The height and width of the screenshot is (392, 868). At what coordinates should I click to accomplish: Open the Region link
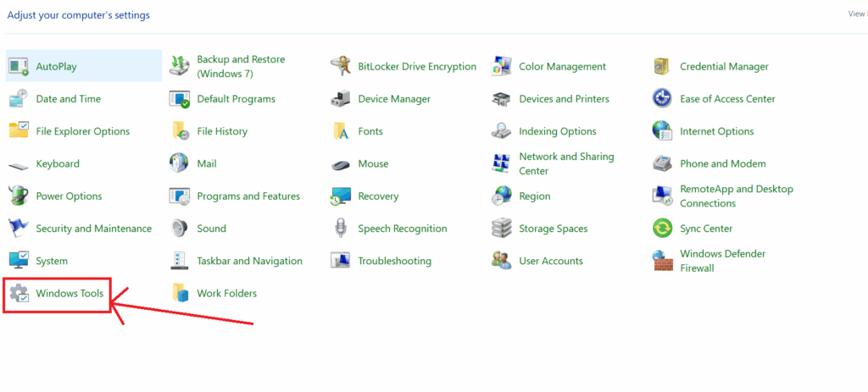(x=535, y=196)
